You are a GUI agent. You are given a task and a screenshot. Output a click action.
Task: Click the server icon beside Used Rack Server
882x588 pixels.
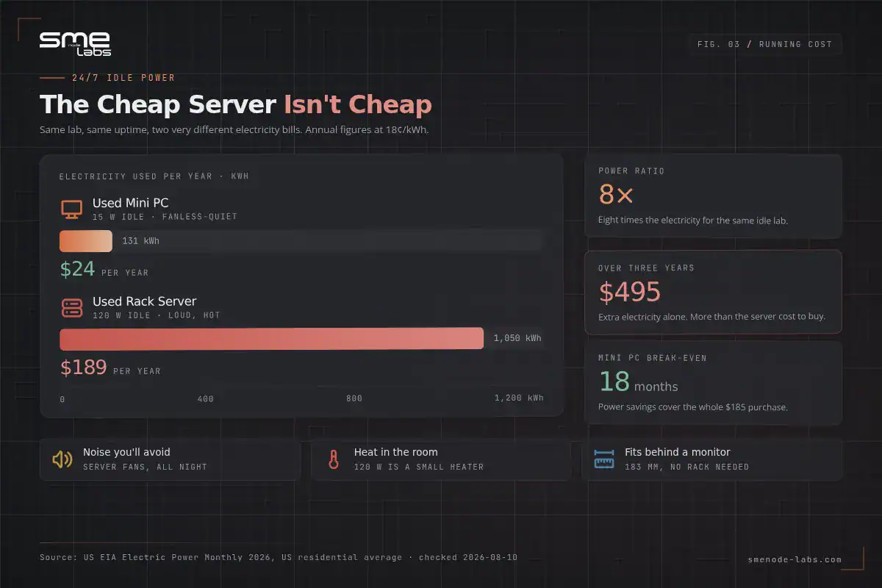coord(71,308)
